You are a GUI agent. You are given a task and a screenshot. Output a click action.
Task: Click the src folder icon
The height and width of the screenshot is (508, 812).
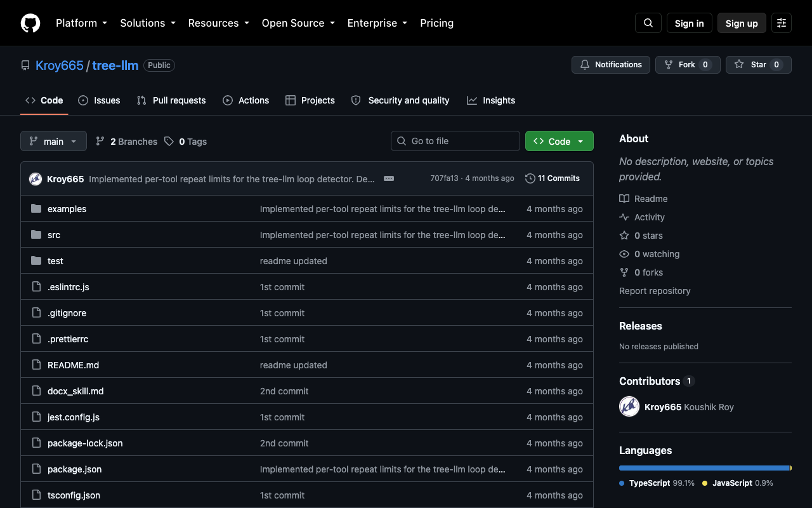click(36, 235)
